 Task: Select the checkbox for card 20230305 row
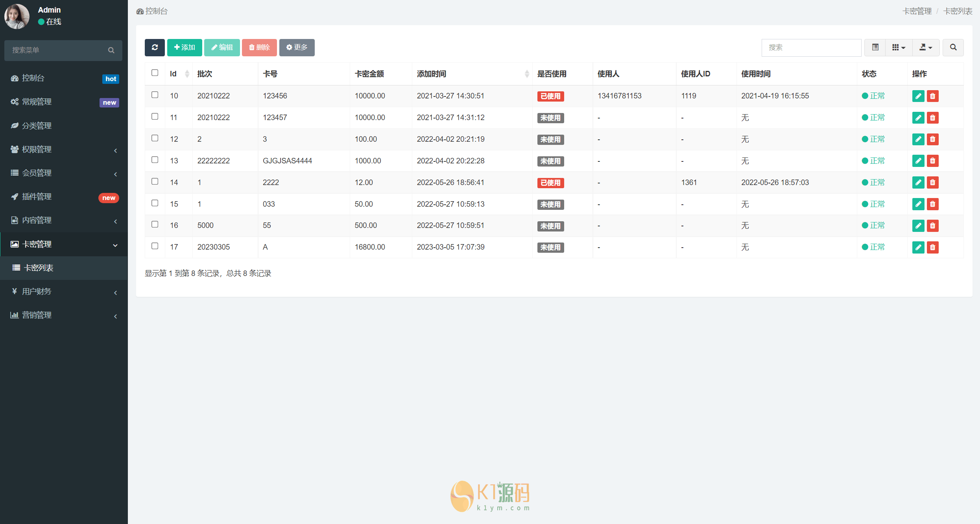(155, 246)
